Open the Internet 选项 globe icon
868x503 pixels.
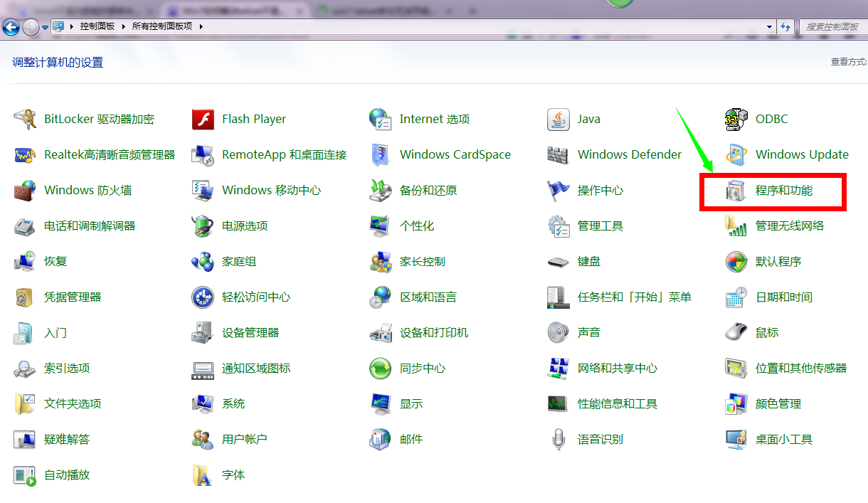click(381, 119)
